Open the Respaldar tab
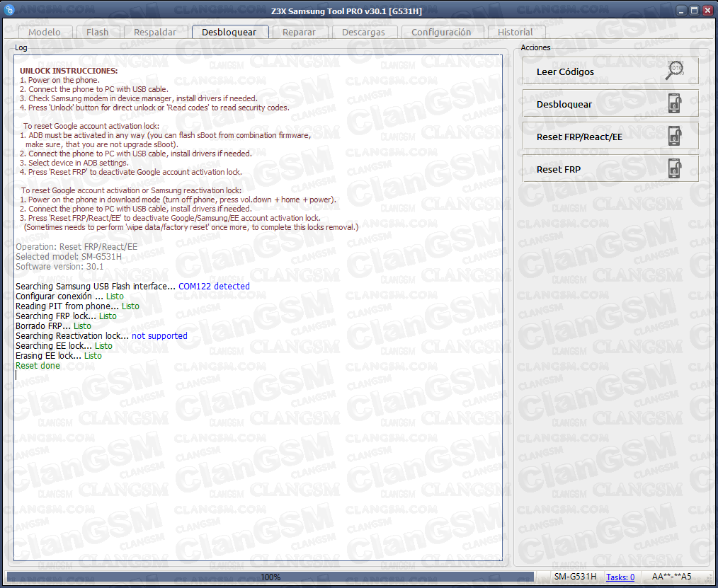The height and width of the screenshot is (588, 718). (155, 32)
